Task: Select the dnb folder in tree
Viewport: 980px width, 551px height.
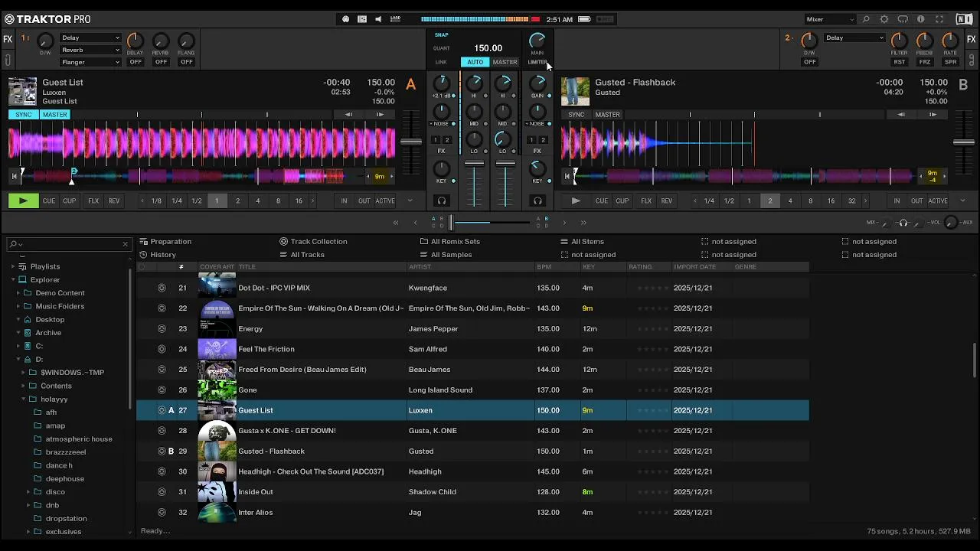Action: (x=52, y=505)
